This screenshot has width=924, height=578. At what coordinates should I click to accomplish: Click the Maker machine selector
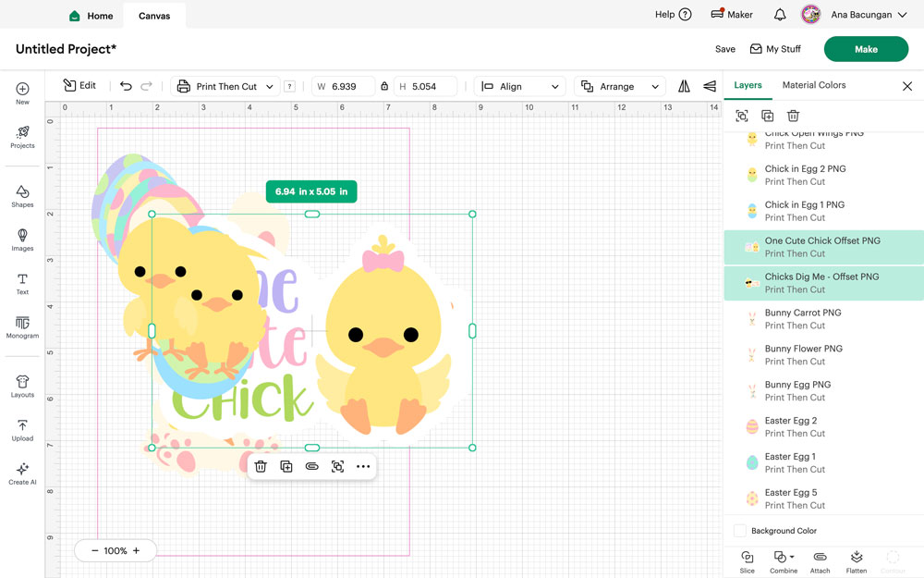pyautogui.click(x=731, y=14)
